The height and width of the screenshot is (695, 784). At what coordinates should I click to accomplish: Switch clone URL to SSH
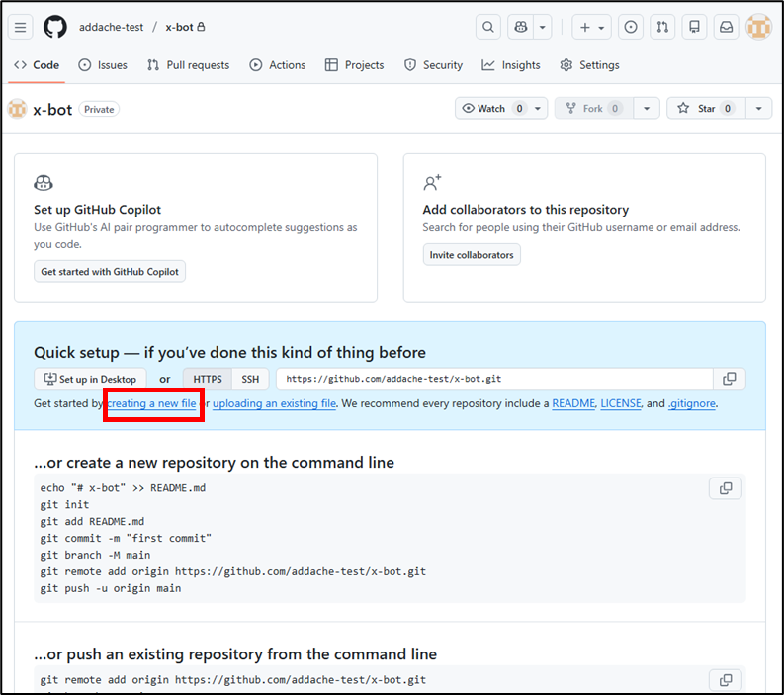(x=250, y=379)
